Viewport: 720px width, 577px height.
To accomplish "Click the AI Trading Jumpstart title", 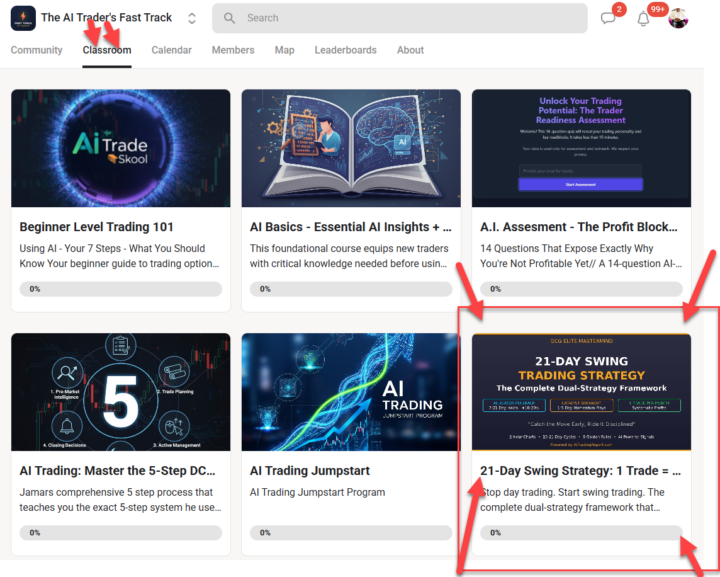I will point(309,471).
